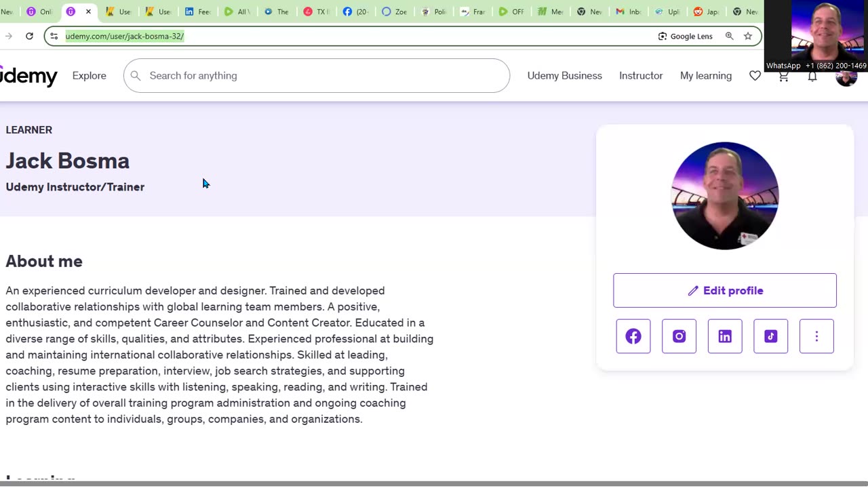Click 'Udemy Instructor/Trainer' headline text

click(75, 187)
